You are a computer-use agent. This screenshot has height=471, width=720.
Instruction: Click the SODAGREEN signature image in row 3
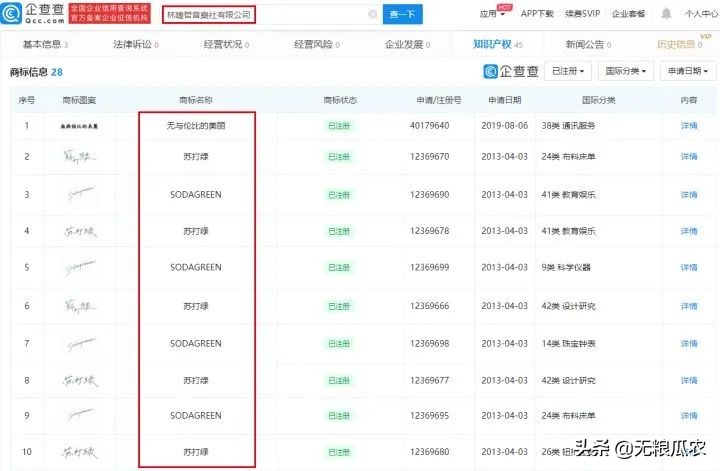[81, 194]
